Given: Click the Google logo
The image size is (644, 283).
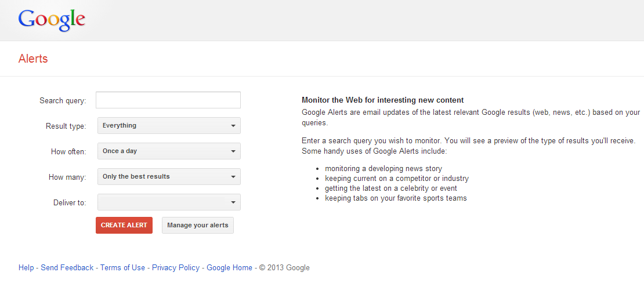Looking at the screenshot, I should pos(52,20).
